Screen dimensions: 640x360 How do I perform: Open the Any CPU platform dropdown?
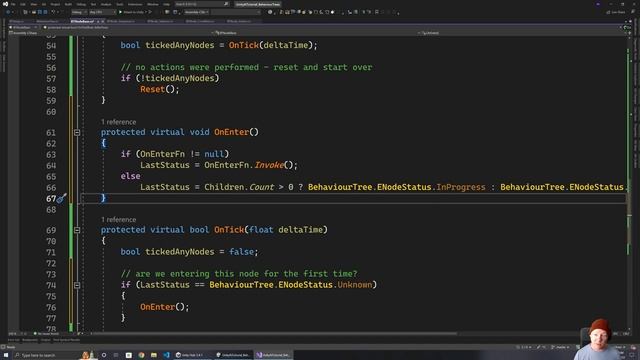click(102, 12)
